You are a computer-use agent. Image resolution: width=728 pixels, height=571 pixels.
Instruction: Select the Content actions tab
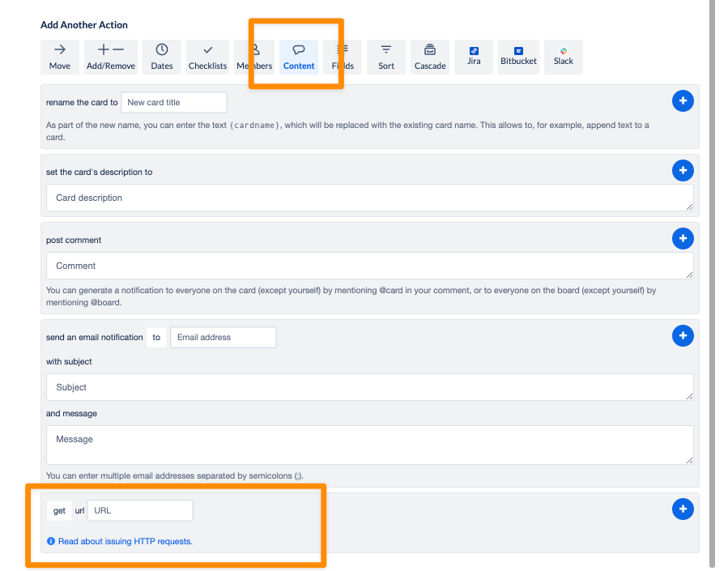(299, 57)
